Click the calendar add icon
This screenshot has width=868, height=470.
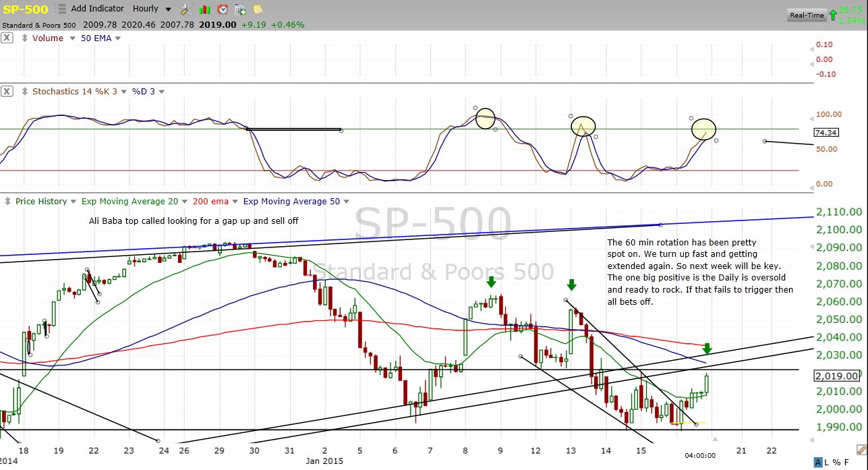pyautogui.click(x=239, y=9)
